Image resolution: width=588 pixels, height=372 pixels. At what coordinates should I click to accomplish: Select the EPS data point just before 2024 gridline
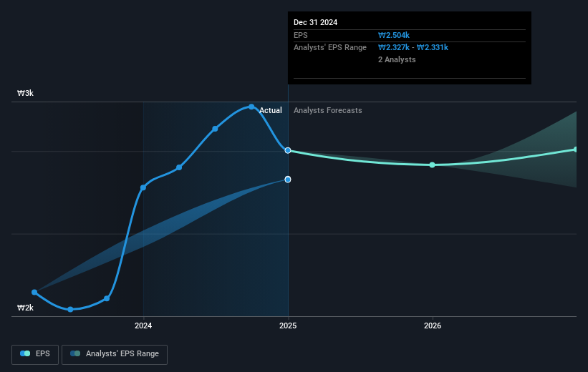(107, 298)
